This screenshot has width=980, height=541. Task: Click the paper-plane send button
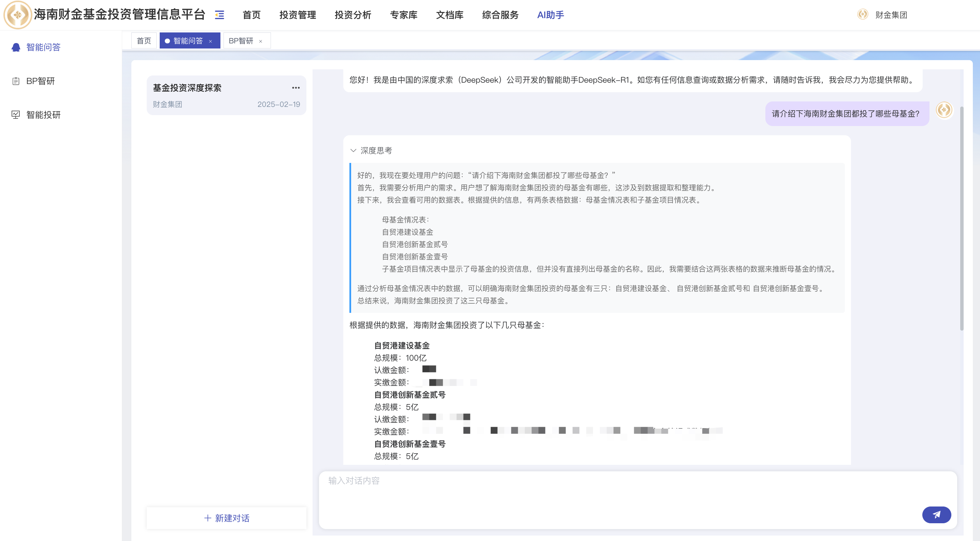[x=936, y=514]
